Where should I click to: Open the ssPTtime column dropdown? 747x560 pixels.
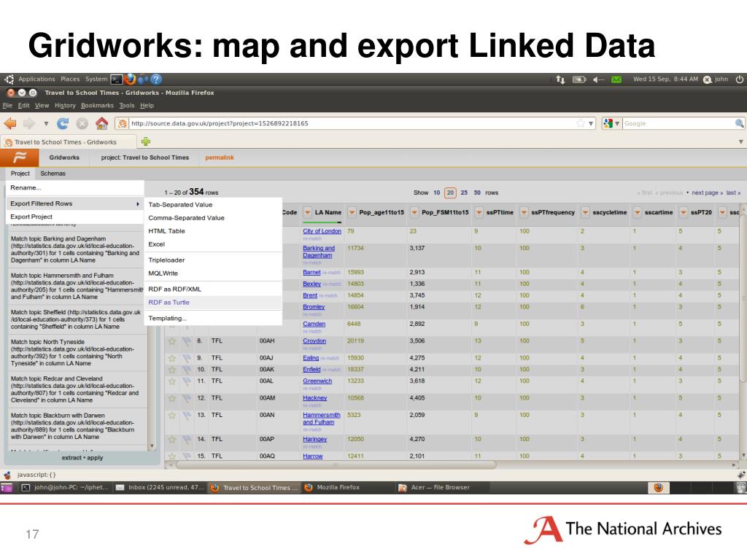pos(479,212)
